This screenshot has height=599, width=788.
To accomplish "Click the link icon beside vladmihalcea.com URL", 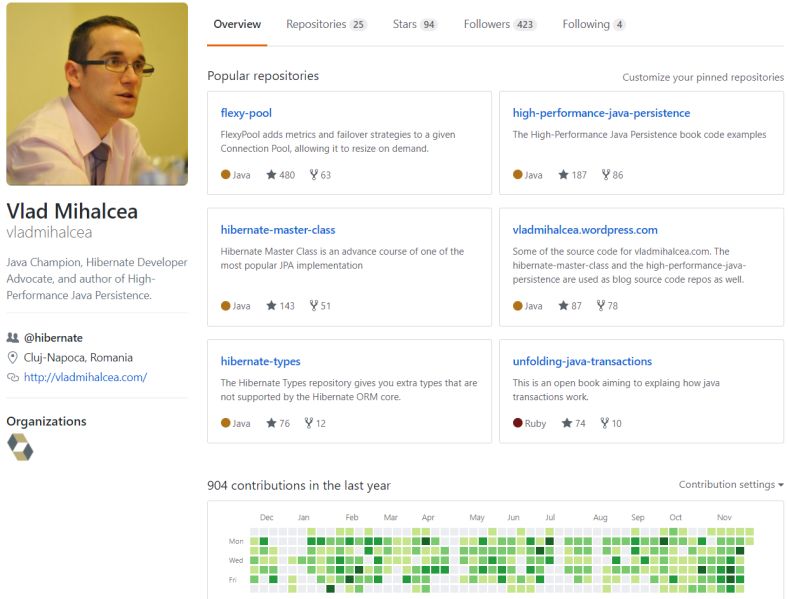I will coord(13,378).
